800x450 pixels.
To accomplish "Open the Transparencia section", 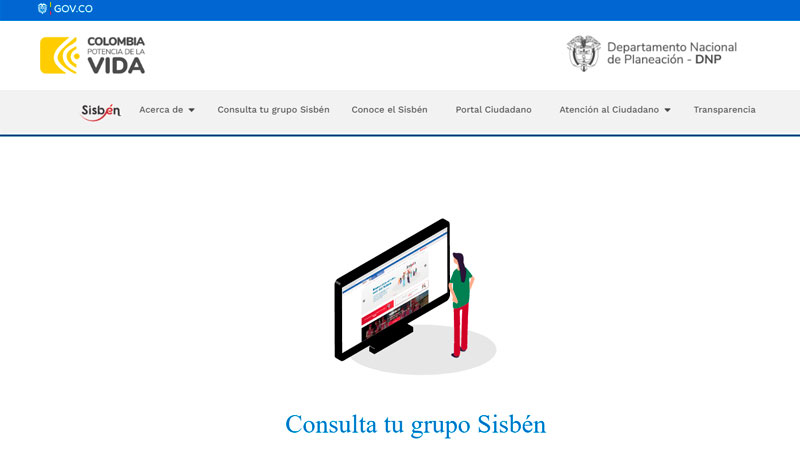I will 724,110.
